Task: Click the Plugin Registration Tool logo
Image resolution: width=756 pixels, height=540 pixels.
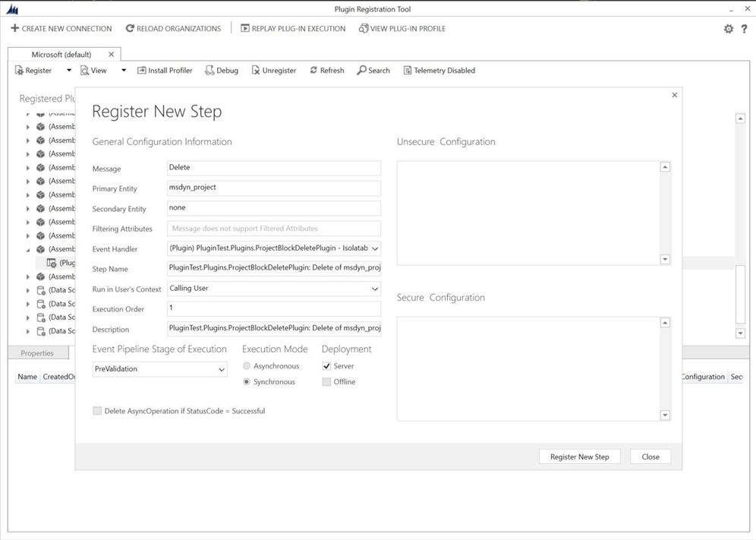Action: coord(13,9)
